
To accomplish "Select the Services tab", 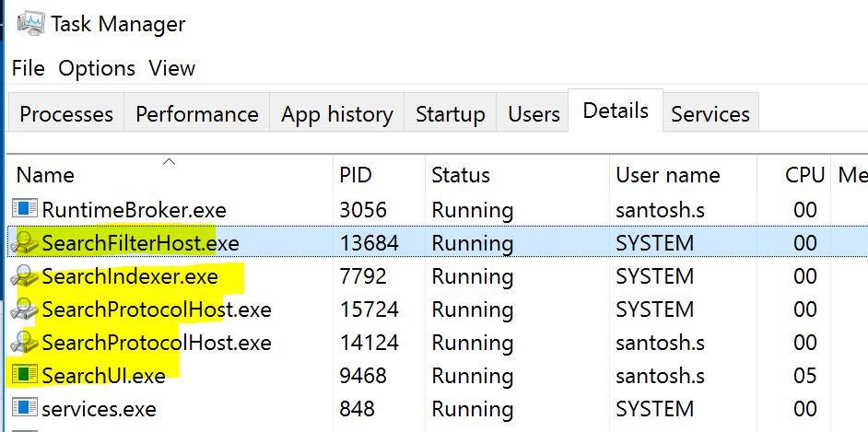I will pyautogui.click(x=710, y=114).
